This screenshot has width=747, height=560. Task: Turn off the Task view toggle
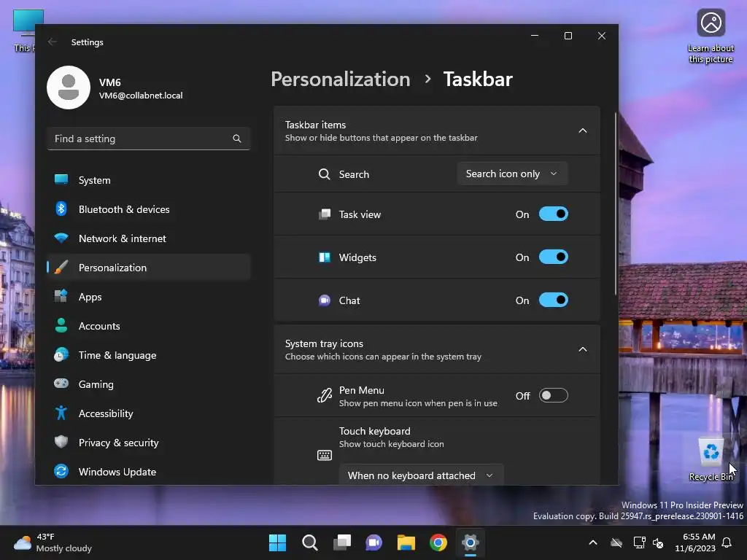553,214
